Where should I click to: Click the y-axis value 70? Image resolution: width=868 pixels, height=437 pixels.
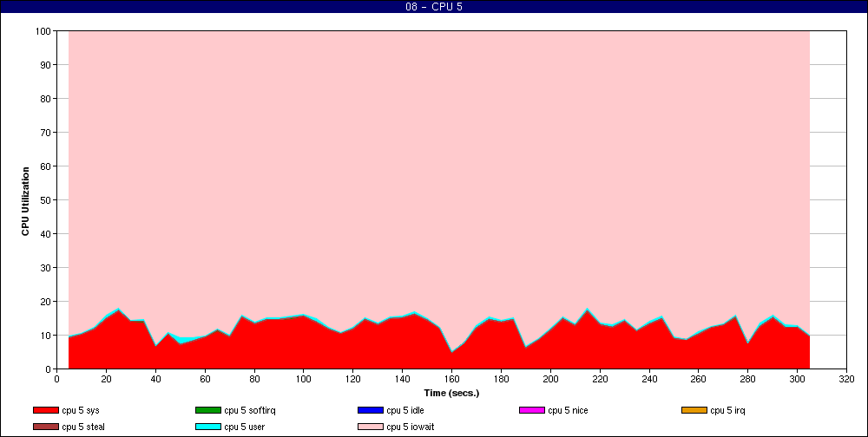(46, 133)
